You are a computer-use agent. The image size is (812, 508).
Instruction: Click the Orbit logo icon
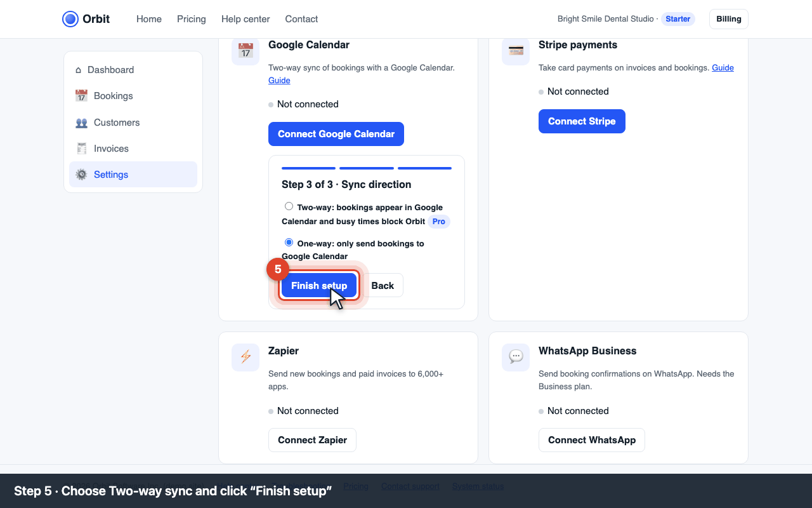[70, 19]
